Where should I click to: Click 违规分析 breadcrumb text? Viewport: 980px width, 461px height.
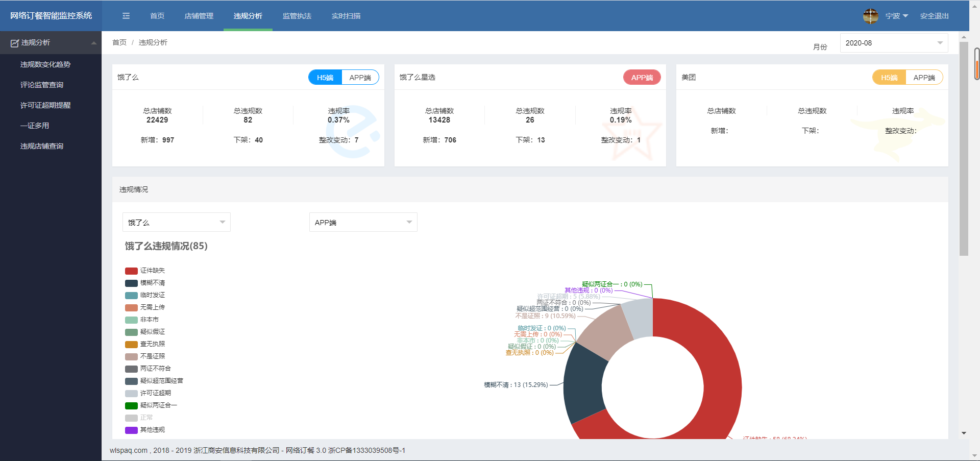pos(153,42)
